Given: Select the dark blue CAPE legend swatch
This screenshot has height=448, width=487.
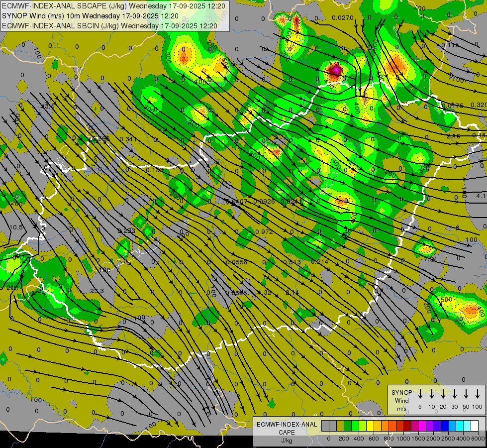Looking at the screenshot, I should pos(445,426).
